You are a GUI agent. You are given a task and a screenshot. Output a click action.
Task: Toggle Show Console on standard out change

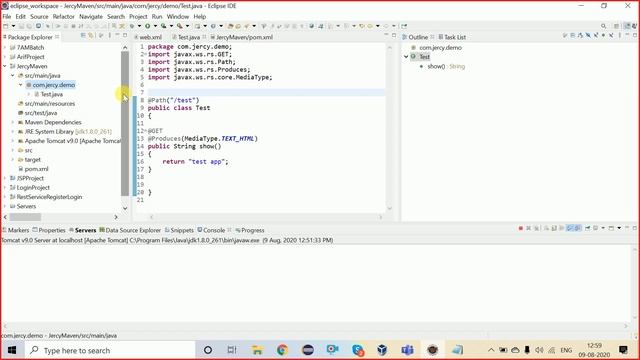(x=570, y=228)
